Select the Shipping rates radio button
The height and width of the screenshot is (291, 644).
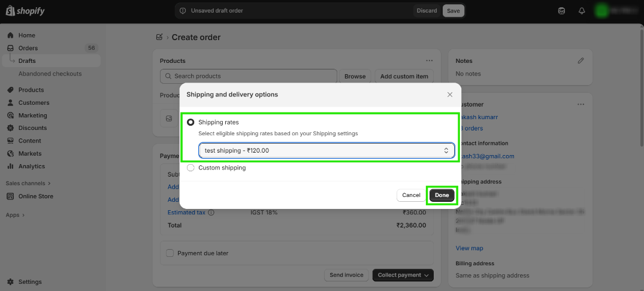[x=191, y=122]
